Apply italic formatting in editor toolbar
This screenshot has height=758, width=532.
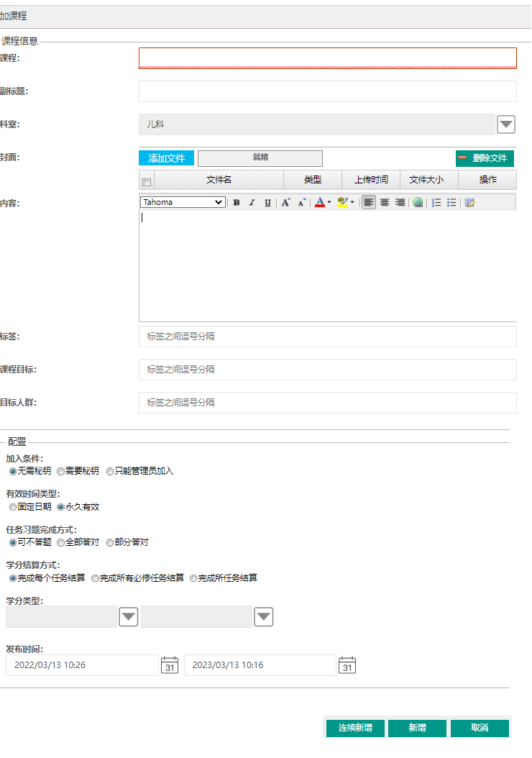coord(252,203)
